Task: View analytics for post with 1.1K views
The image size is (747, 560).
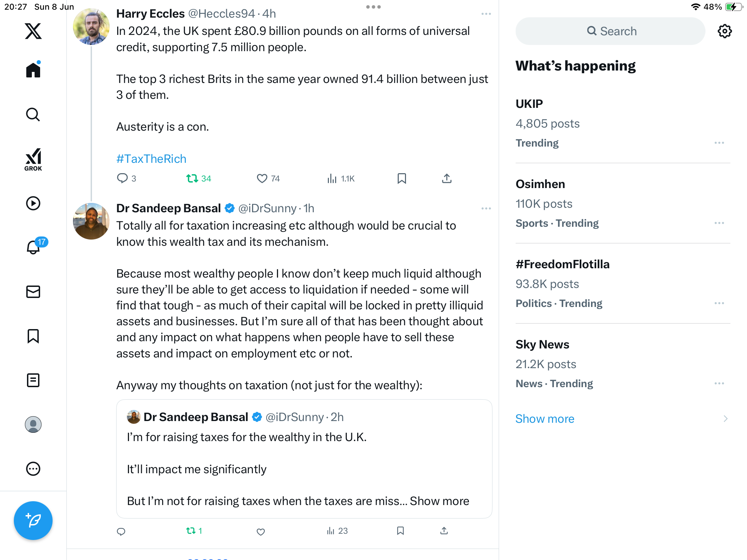Action: 341,178
